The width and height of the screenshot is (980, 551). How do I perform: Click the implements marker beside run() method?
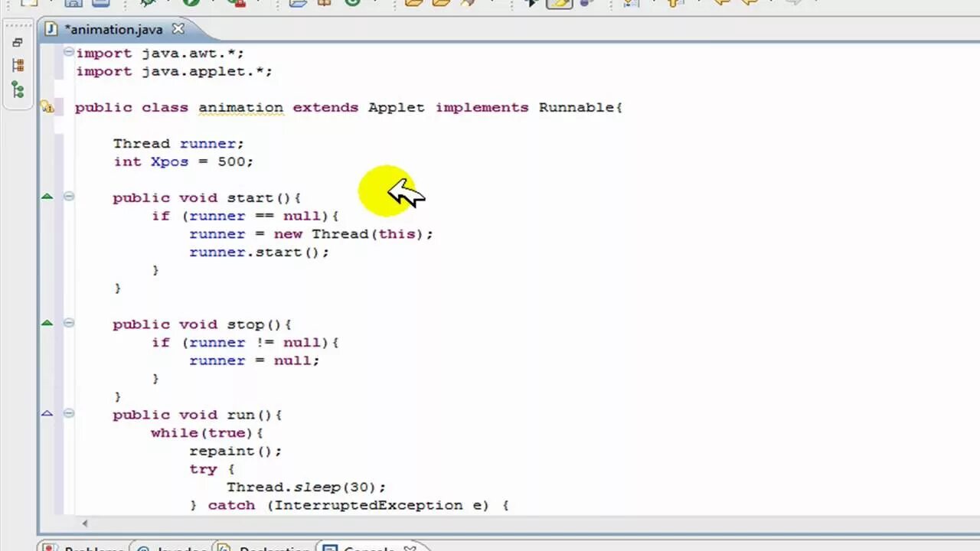[x=47, y=413]
